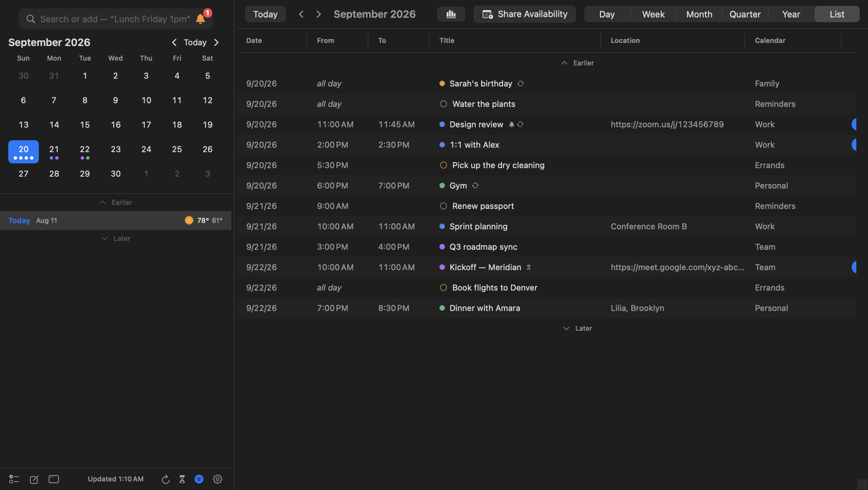Screen dimensions: 868x490
Task: Select the Sprint planning event row
Action: pyautogui.click(x=547, y=226)
